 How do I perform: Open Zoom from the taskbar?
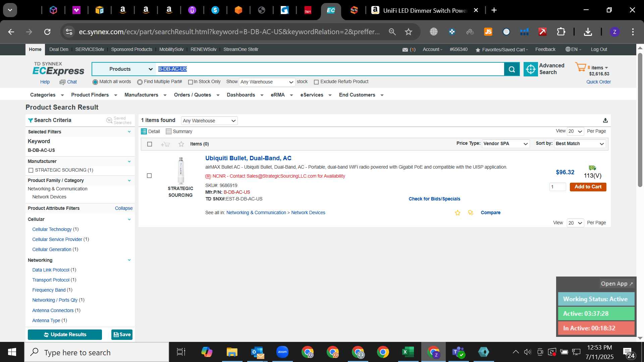pos(282,352)
